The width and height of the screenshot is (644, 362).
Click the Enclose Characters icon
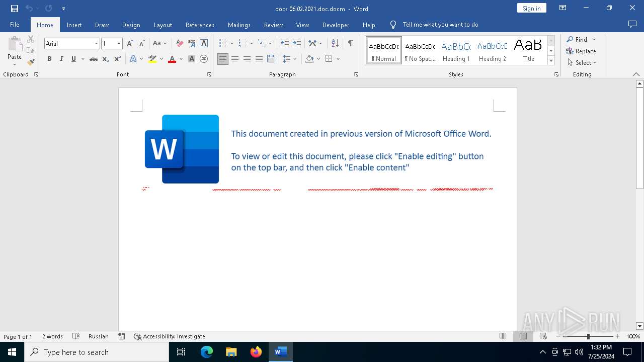[204, 59]
